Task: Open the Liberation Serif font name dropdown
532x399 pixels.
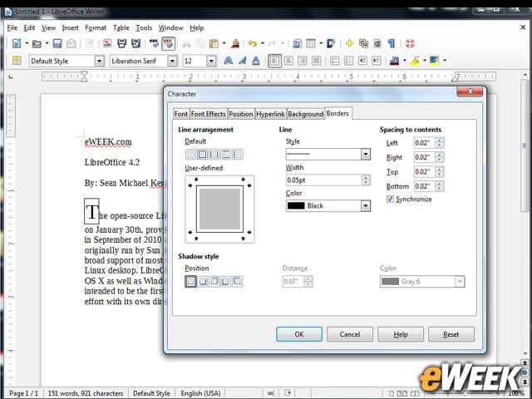Action: [172, 61]
